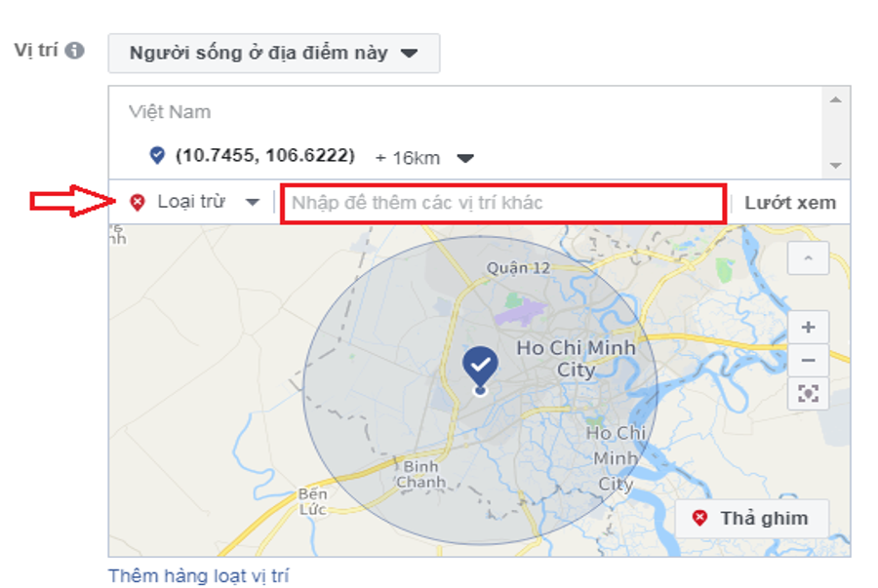
Task: Click the Thả ghim drop pin button
Action: (x=751, y=519)
